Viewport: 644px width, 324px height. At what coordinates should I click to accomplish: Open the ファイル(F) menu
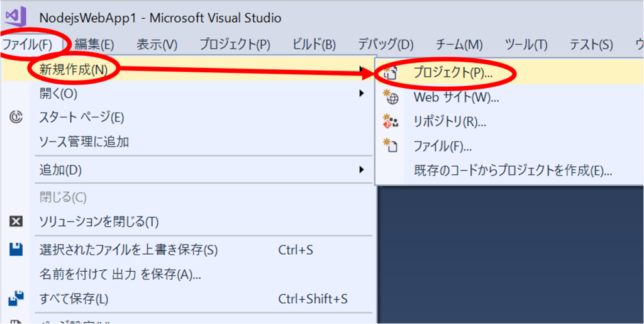pos(28,45)
